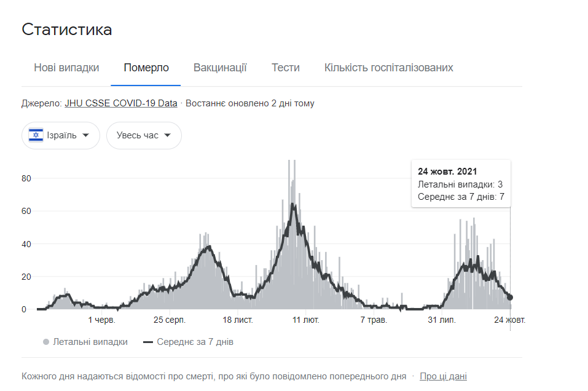Switch to the Тести tab
Viewport: 588px width, 391px height.
click(x=285, y=68)
